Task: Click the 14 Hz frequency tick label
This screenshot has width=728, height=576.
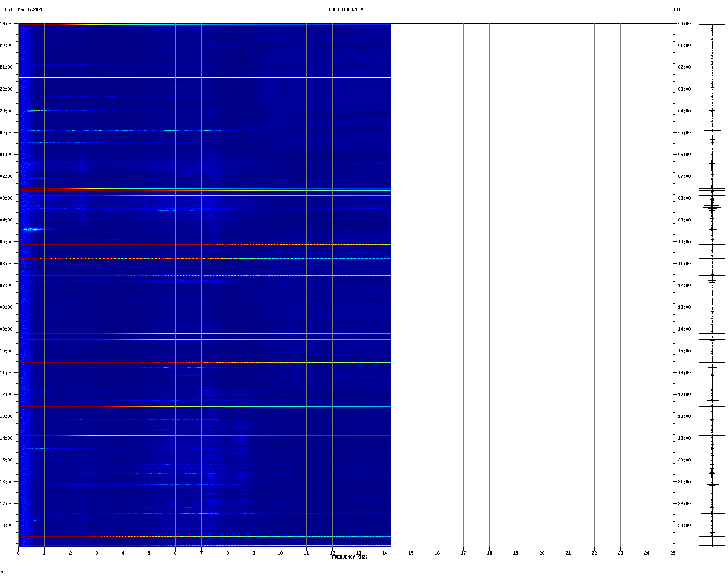Action: pyautogui.click(x=385, y=553)
